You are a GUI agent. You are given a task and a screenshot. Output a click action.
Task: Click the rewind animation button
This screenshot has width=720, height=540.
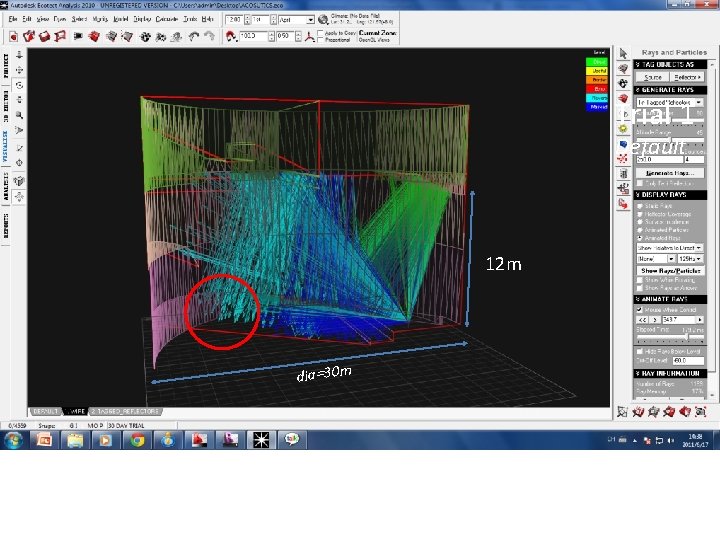(642, 320)
